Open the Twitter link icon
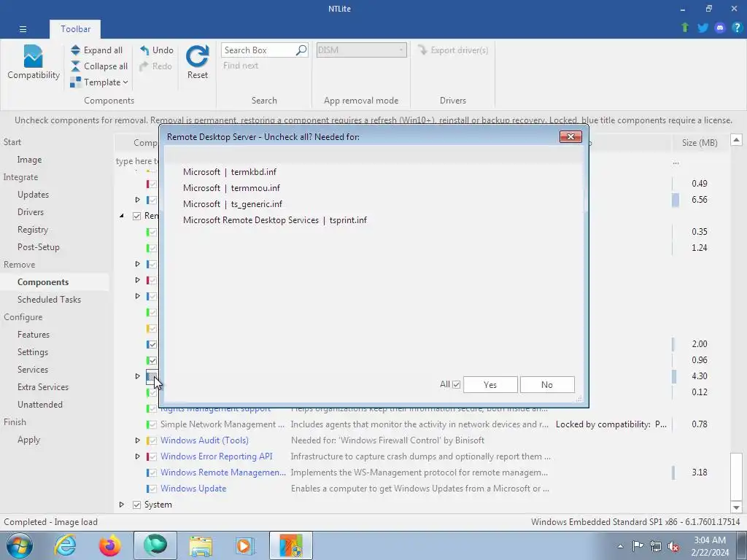This screenshot has height=560, width=747. point(703,28)
